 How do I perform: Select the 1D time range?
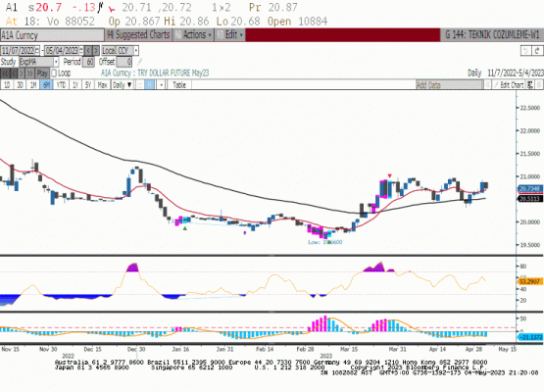coord(7,85)
